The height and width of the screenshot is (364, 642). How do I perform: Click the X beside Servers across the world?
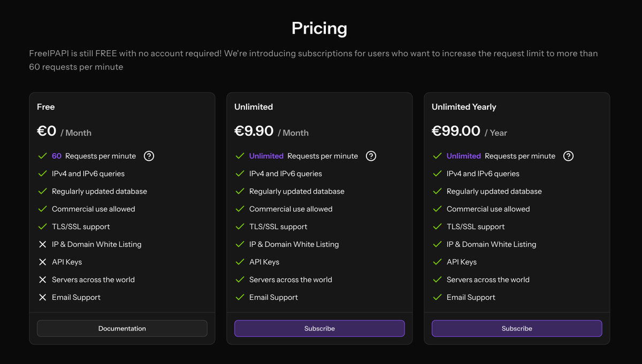click(x=43, y=280)
